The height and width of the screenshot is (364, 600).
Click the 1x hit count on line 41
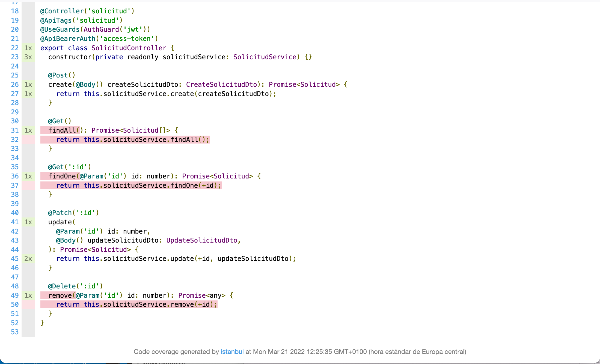point(28,222)
